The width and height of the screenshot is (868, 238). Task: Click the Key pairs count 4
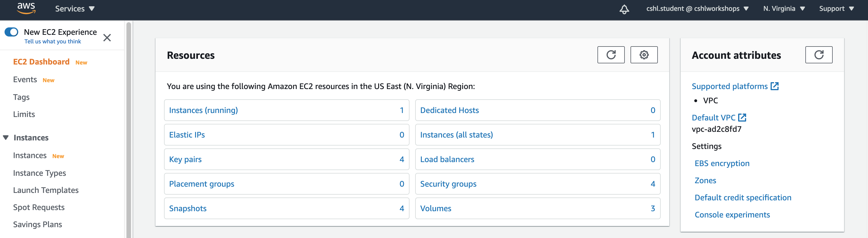coord(402,159)
